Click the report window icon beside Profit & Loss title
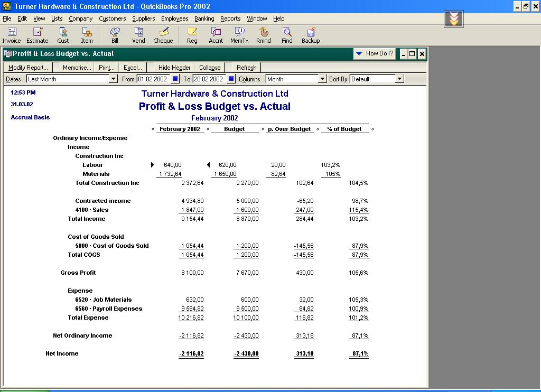Viewport: 541px width, 392px height. click(x=7, y=54)
